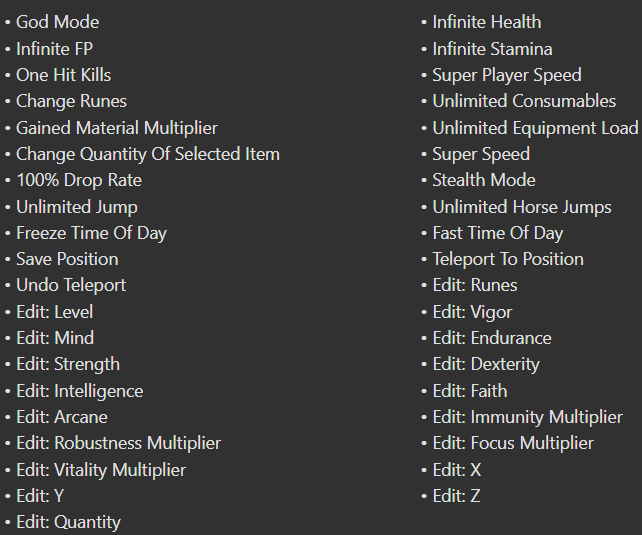Image resolution: width=642 pixels, height=535 pixels.
Task: Click the God Mode list entry
Action: (x=57, y=22)
